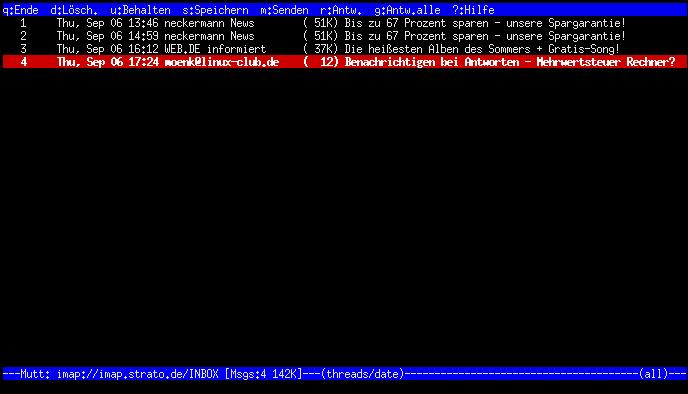Click the mailbox path imap://imap.strato.de/INBOX
688x394 pixels.
138,374
